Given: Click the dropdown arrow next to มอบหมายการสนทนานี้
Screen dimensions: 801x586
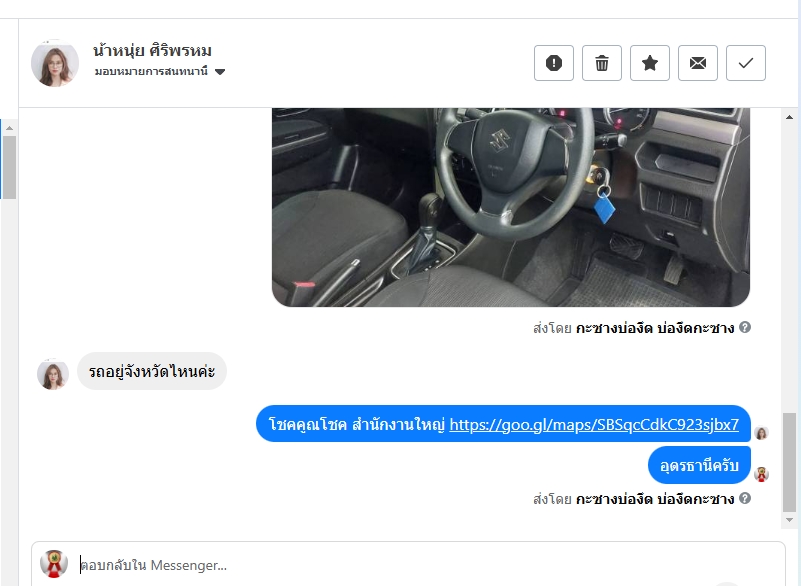Looking at the screenshot, I should (220, 72).
